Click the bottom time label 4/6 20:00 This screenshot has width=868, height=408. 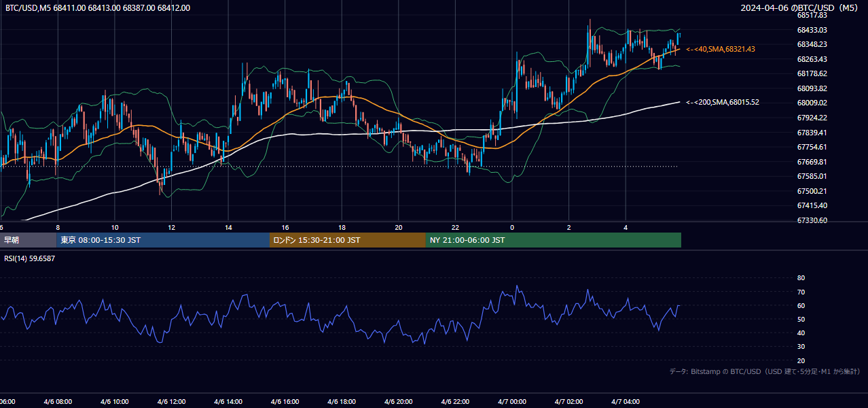(x=398, y=402)
